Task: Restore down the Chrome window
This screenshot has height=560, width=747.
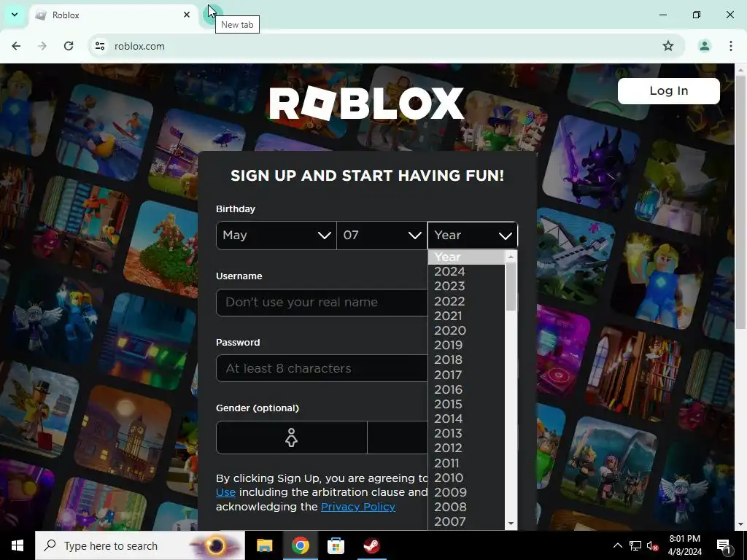Action: [697, 15]
